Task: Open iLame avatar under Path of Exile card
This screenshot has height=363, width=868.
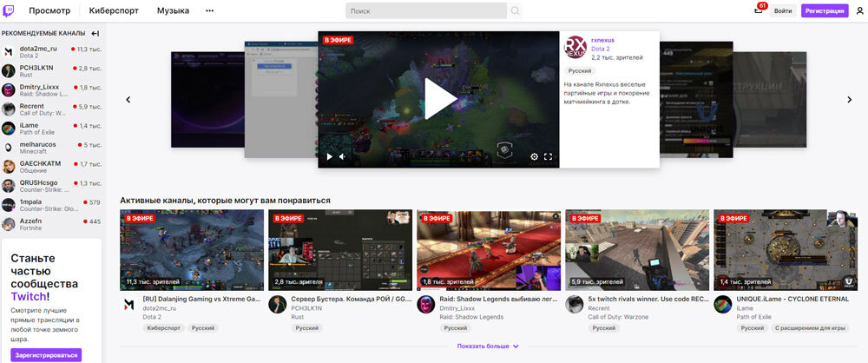Action: (722, 304)
